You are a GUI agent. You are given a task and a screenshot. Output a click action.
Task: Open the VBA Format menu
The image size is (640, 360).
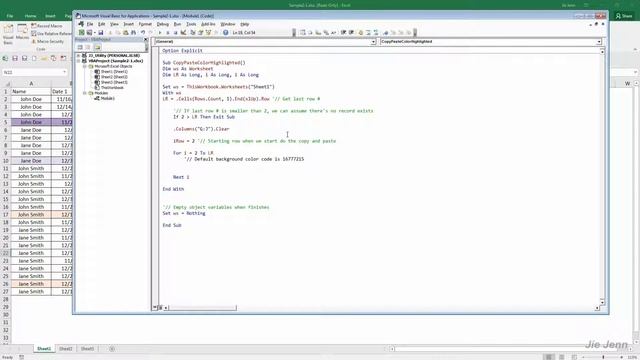145,24
